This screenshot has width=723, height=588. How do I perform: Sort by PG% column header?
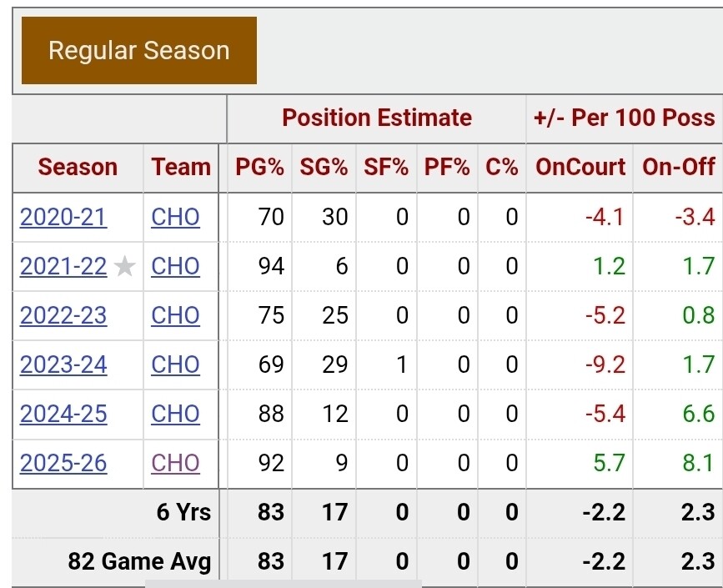(259, 168)
